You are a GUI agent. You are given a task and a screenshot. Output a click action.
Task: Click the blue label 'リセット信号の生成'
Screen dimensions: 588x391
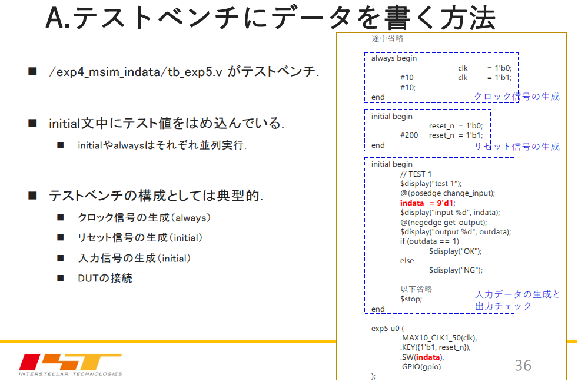coord(517,147)
